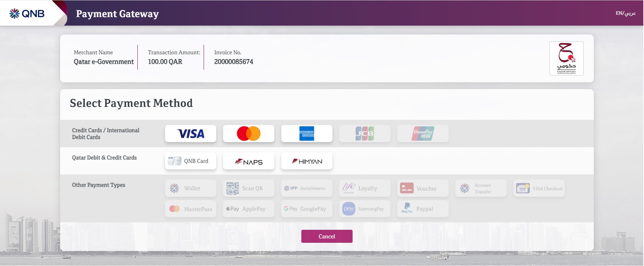
Task: Choose NAPS debit card option
Action: click(x=248, y=161)
